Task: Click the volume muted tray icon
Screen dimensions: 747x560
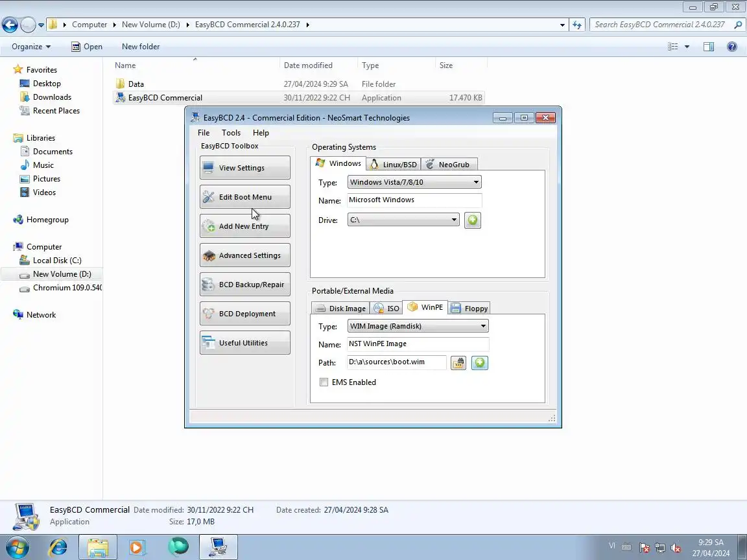Action: click(x=676, y=548)
